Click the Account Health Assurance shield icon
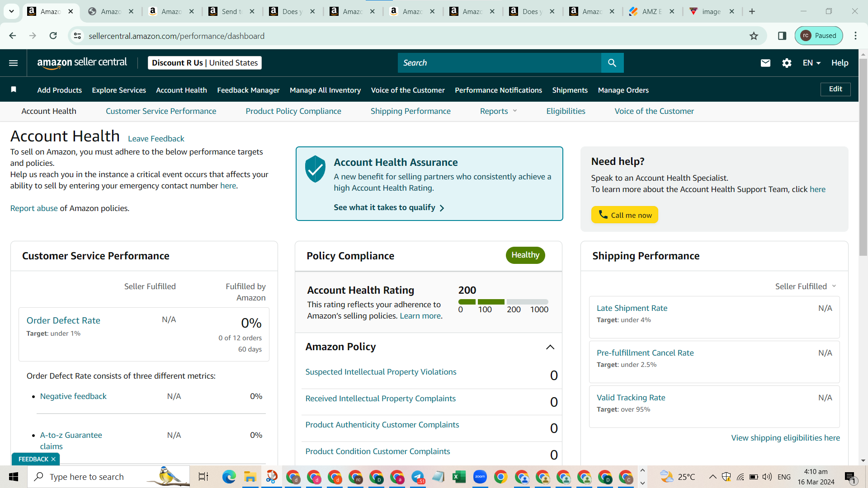The width and height of the screenshot is (868, 488). pyautogui.click(x=315, y=169)
